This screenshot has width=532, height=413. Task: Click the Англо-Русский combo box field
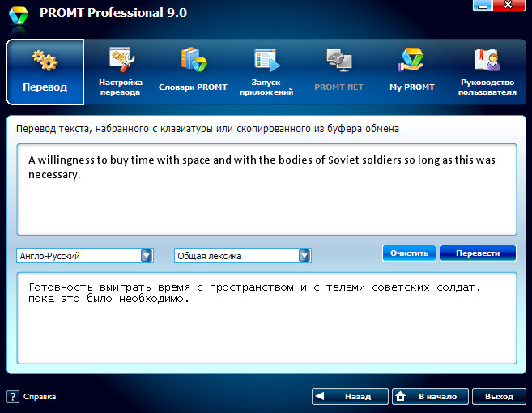(85, 256)
